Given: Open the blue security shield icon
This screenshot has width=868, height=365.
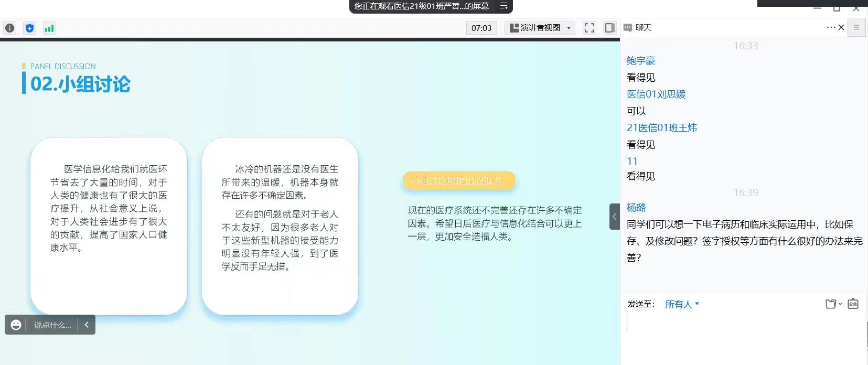Looking at the screenshot, I should click(x=29, y=28).
